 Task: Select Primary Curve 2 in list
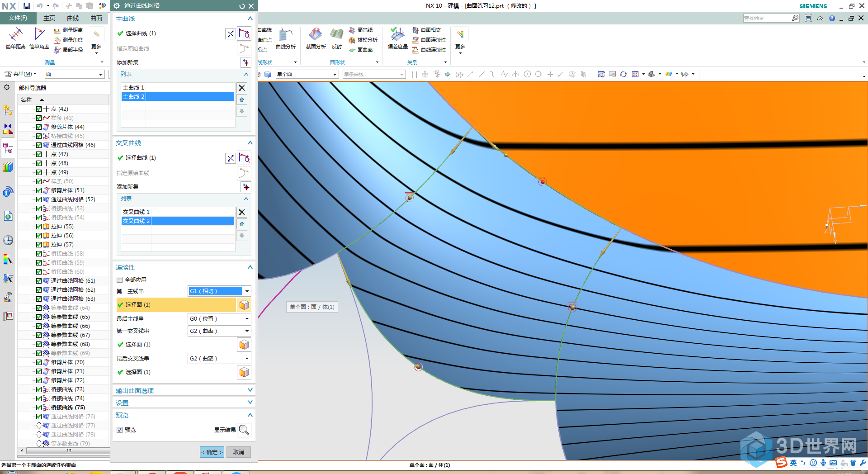[178, 97]
